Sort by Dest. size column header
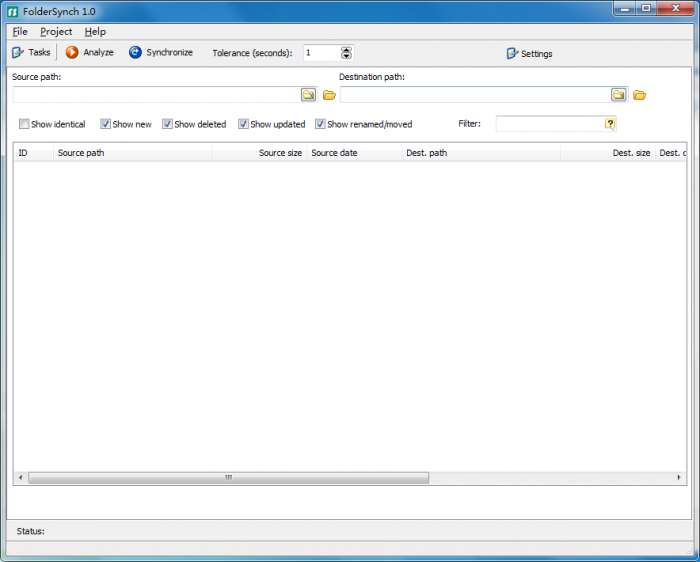This screenshot has width=700, height=562. tap(608, 153)
